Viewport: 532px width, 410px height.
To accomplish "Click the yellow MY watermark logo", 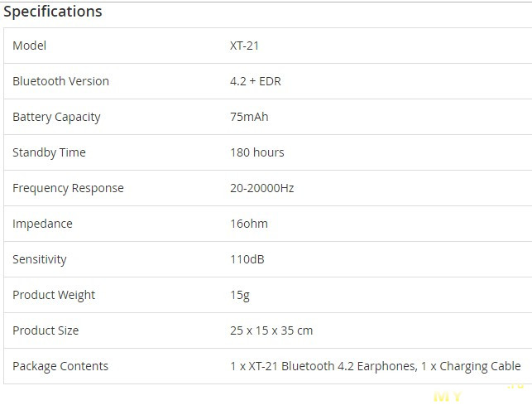I will [448, 397].
